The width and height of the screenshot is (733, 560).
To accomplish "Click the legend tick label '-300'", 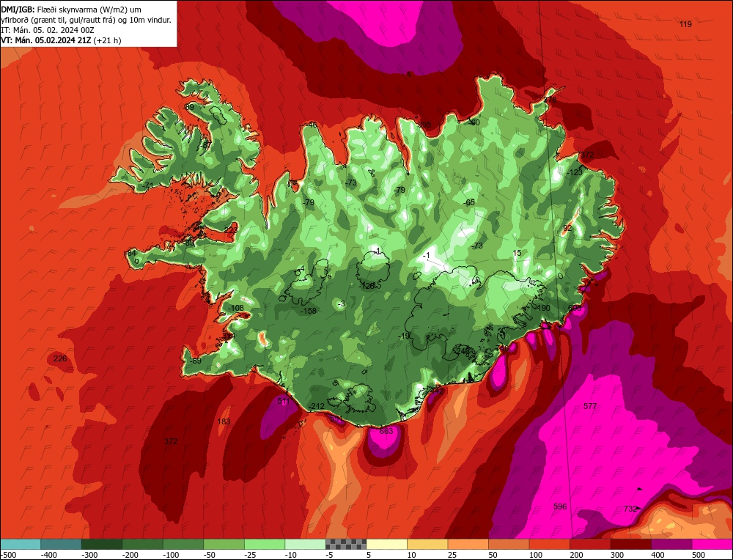I will (89, 555).
